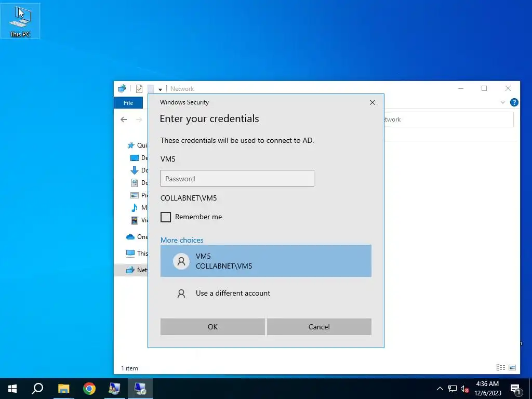The width and height of the screenshot is (532, 399).
Task: Click Cancel in credentials dialog
Action: click(319, 327)
